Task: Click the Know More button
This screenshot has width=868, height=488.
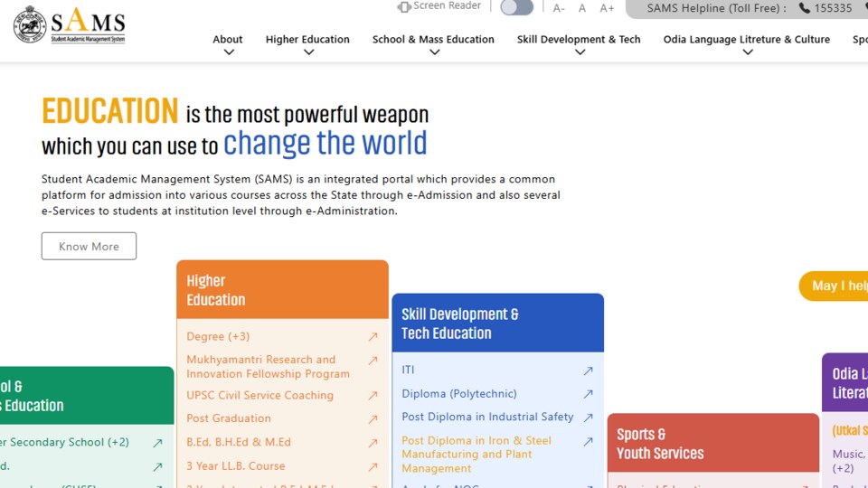Action: pos(89,246)
